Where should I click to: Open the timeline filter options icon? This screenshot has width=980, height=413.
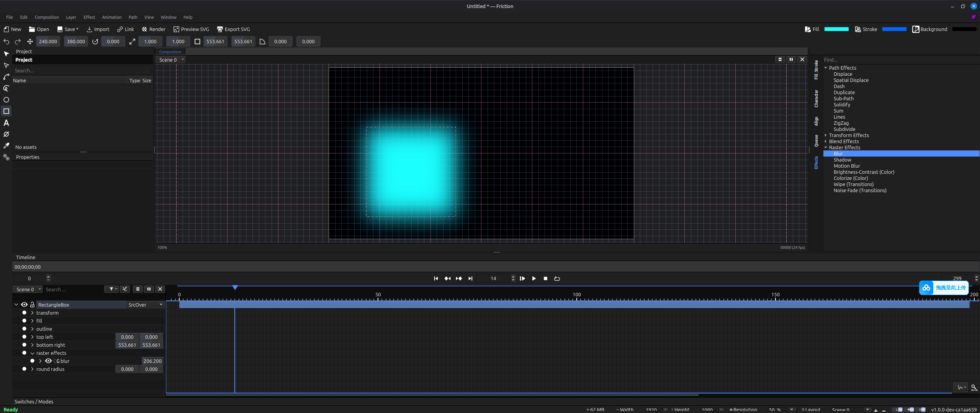coord(111,289)
